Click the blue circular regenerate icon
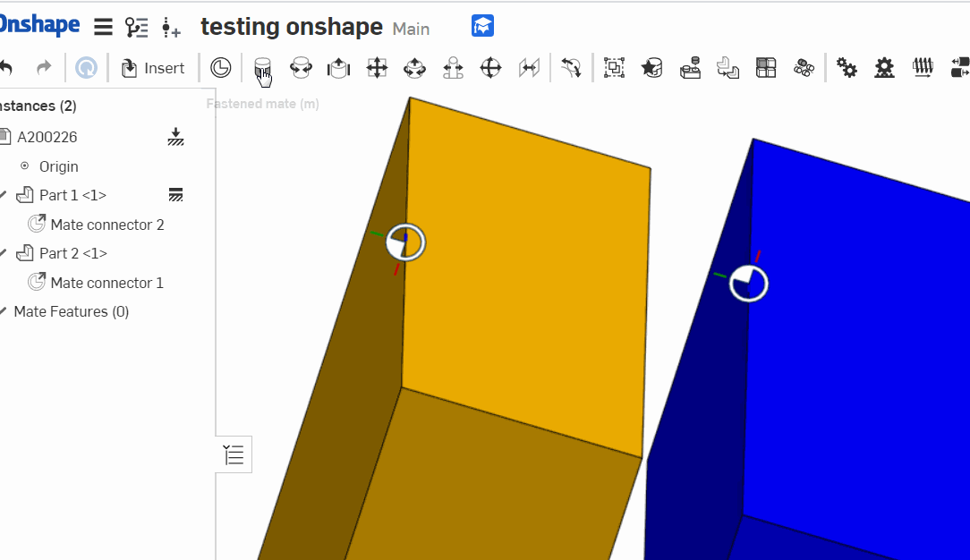Screen dimensions: 970x560 tap(86, 67)
